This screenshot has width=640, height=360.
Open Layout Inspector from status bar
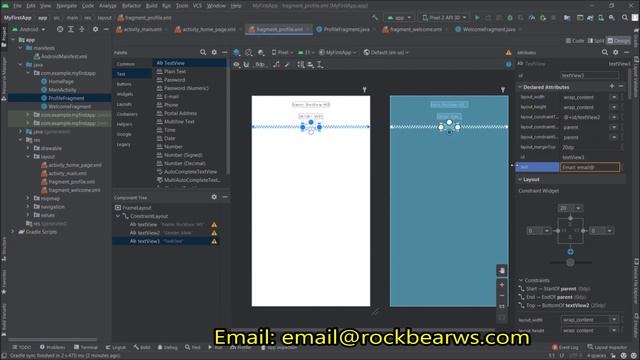[x=607, y=347]
